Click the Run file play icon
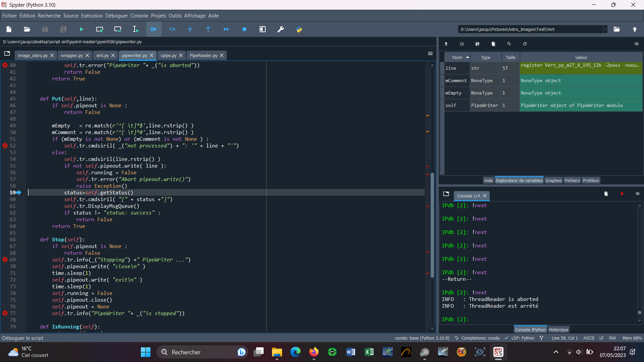The height and width of the screenshot is (362, 644). (x=82, y=29)
